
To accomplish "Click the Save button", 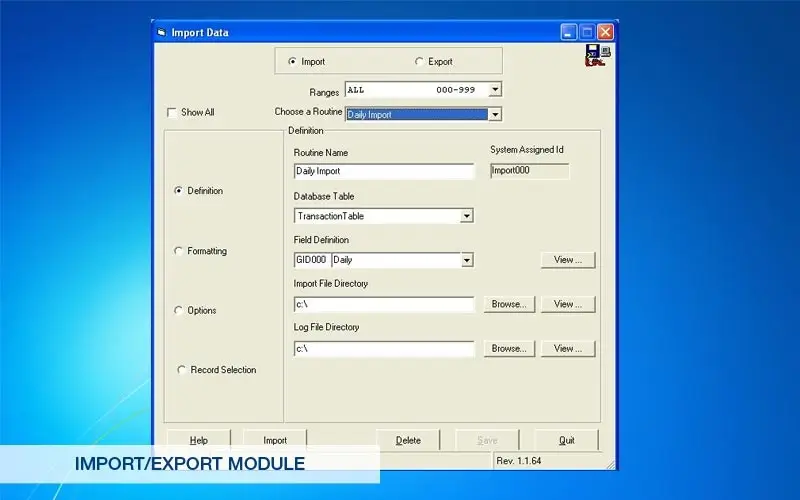I will tap(487, 440).
